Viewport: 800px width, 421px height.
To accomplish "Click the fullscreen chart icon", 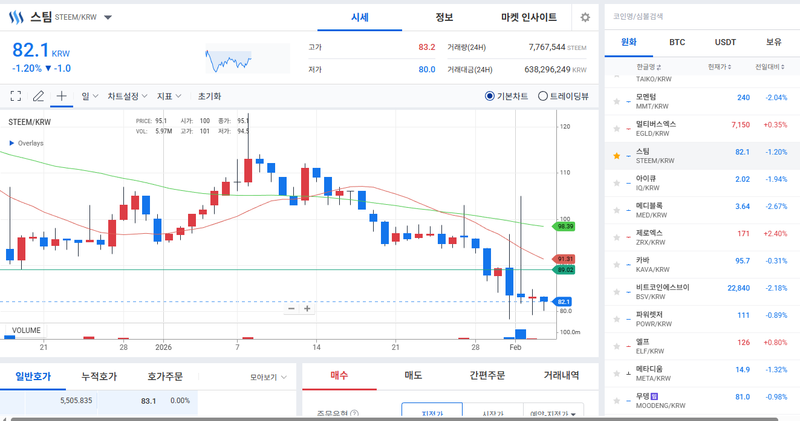I will [15, 97].
